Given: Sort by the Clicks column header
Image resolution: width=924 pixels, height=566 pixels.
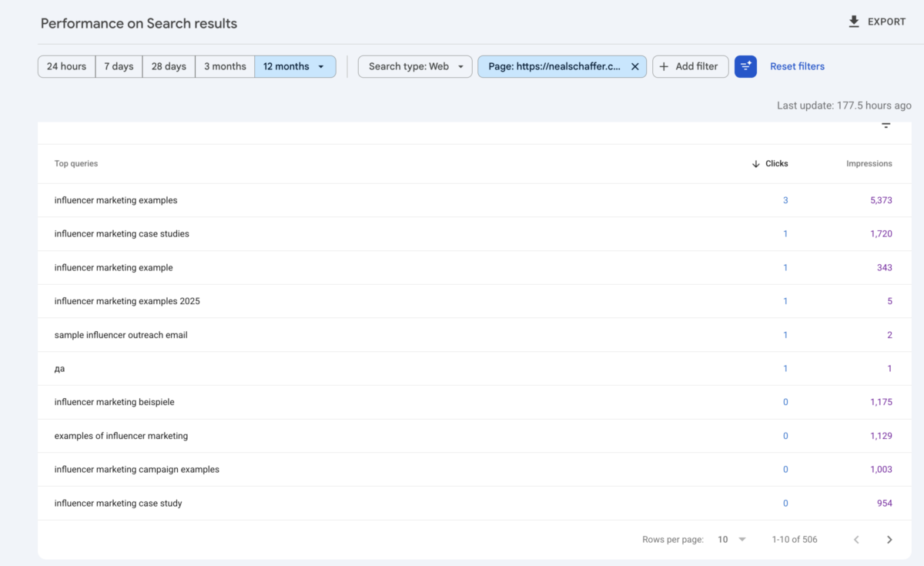Looking at the screenshot, I should (x=777, y=164).
